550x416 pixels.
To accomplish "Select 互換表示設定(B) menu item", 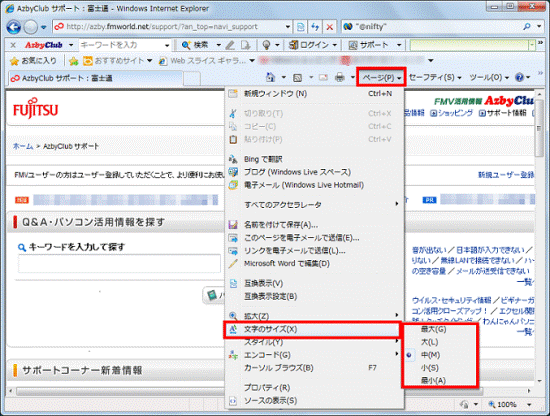I will tap(314, 296).
